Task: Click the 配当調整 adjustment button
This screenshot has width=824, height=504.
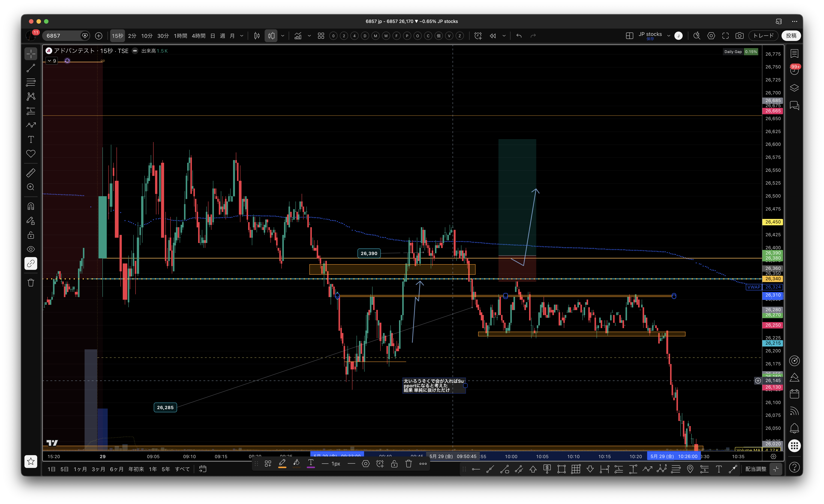Action: click(756, 469)
